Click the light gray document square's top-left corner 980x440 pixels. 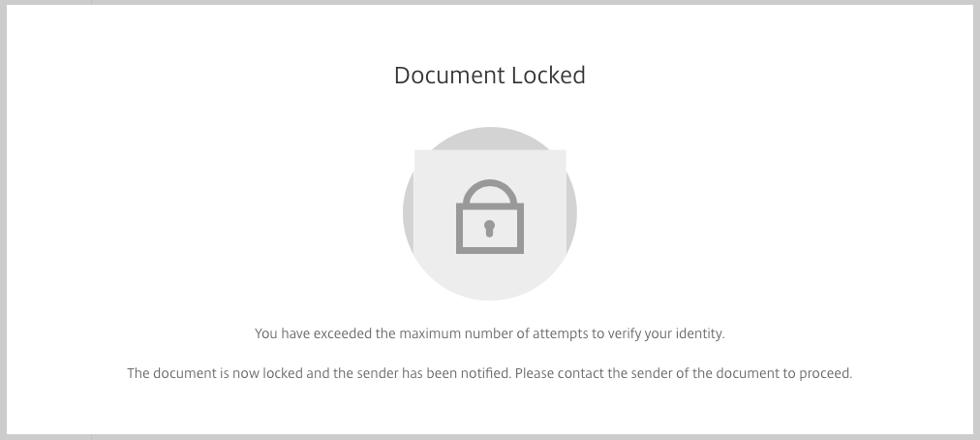[416, 152]
